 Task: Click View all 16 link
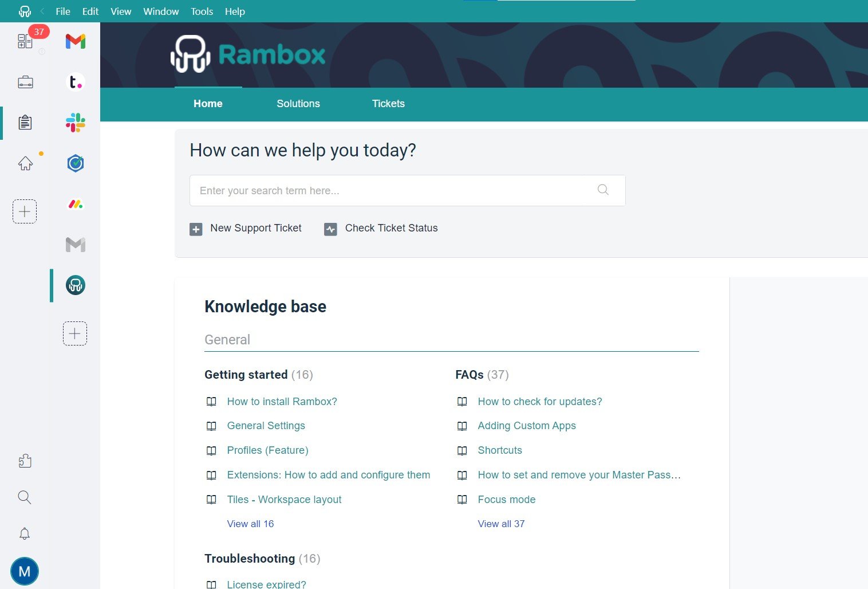pyautogui.click(x=250, y=524)
